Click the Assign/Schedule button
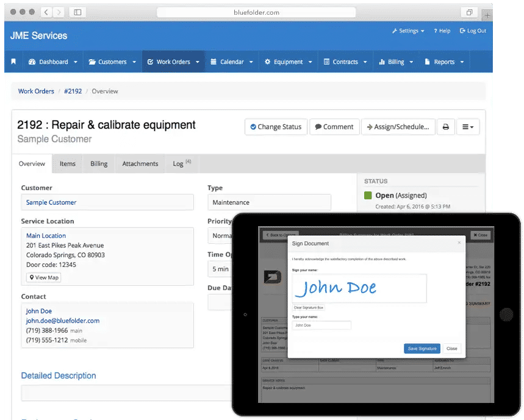Image resolution: width=524 pixels, height=420 pixels. pos(398,127)
